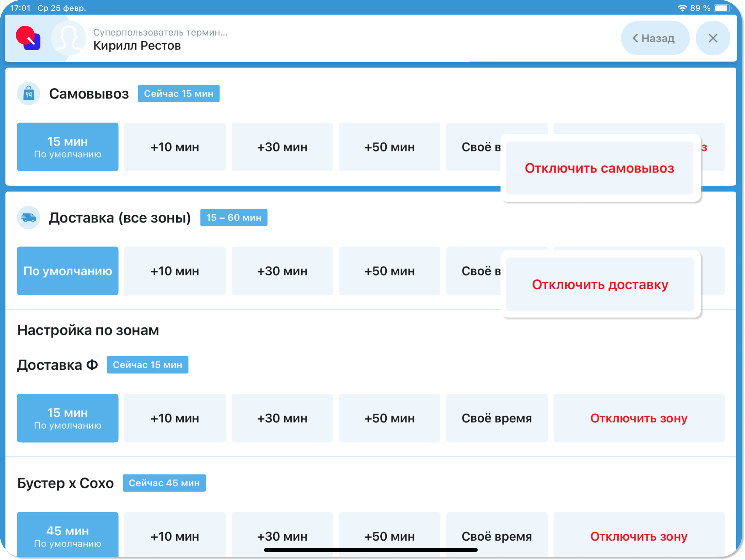Screen dimensions: 745x560
Task: Tap the red-blue app logo icon
Action: tap(28, 38)
